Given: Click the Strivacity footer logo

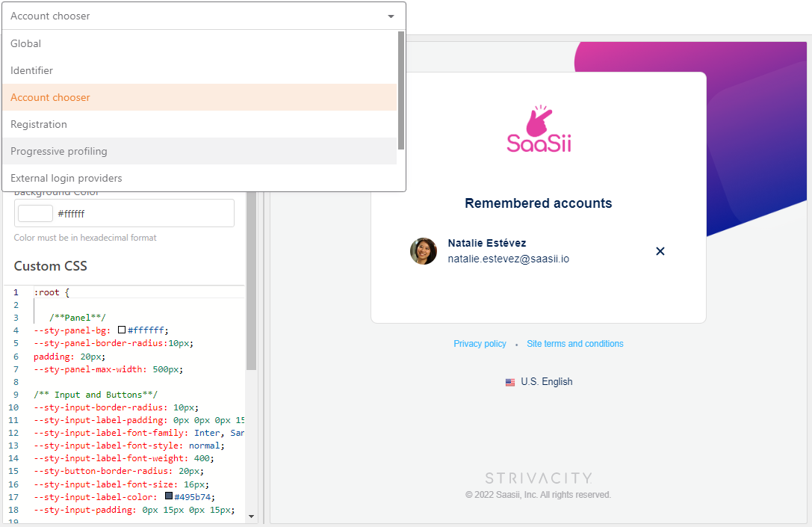Looking at the screenshot, I should pos(539,478).
